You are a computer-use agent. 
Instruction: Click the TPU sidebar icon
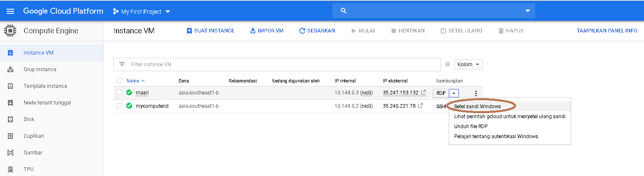click(x=11, y=169)
